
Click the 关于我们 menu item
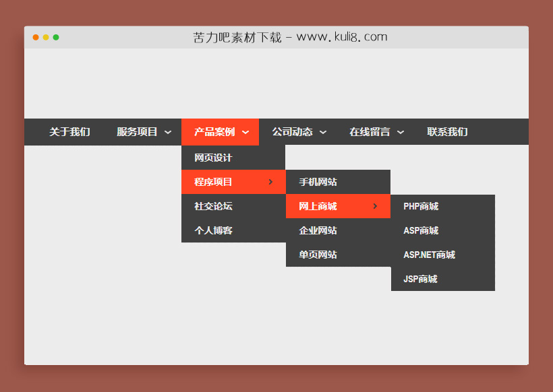[69, 132]
